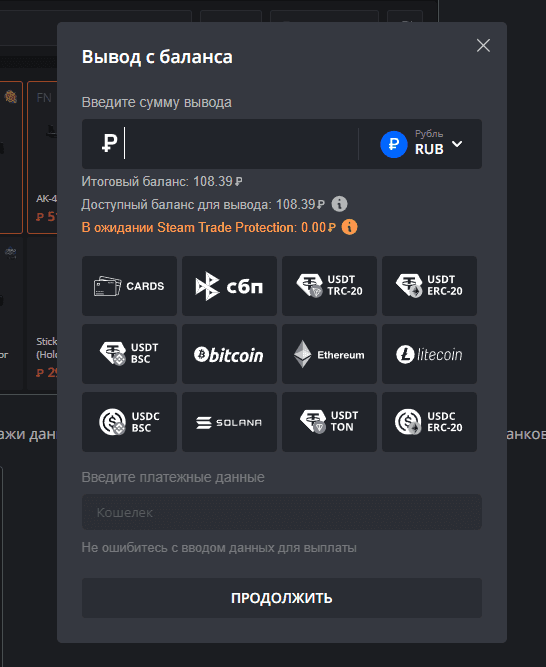Click orange info icon for Steam Trade Protection
This screenshot has width=546, height=667.
coord(350,227)
